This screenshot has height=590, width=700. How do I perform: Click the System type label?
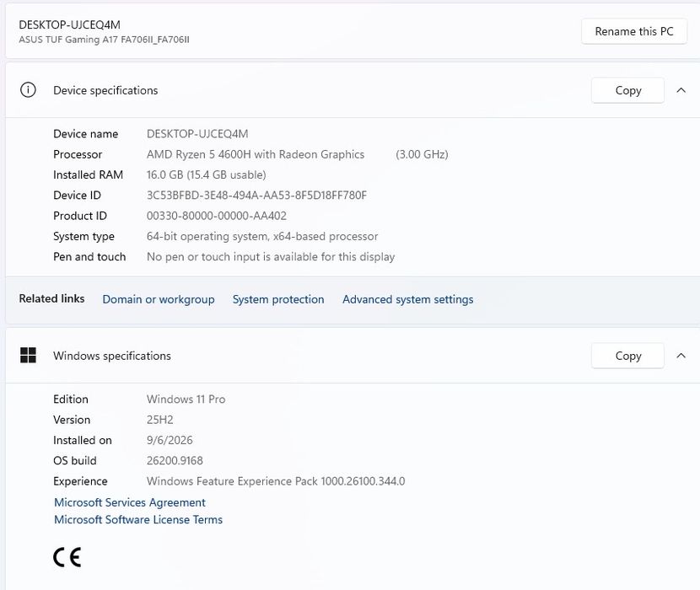pos(84,237)
